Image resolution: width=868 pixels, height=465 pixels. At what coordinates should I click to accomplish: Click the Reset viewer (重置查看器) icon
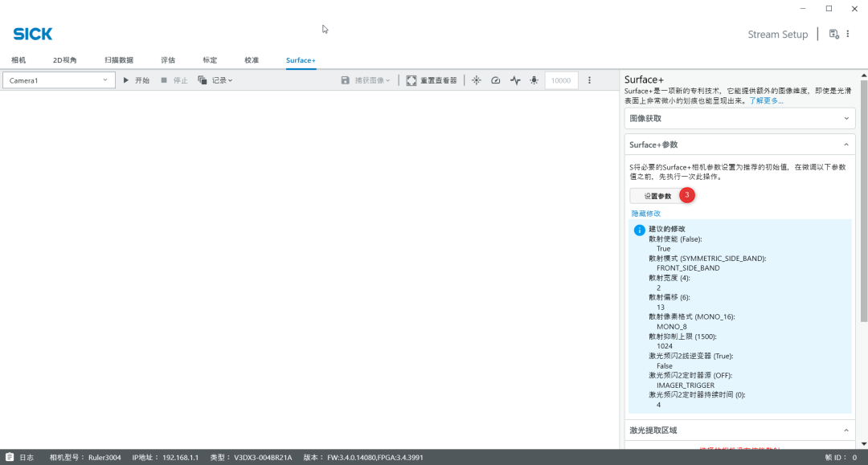click(411, 80)
